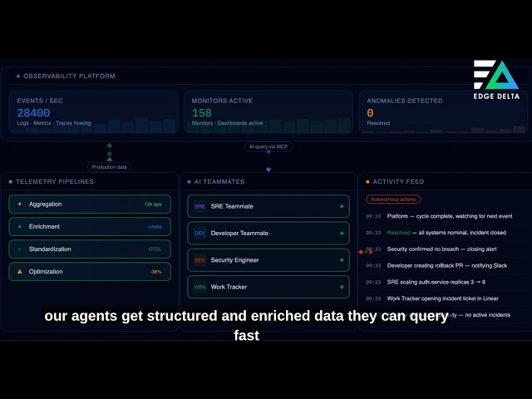Click the 12k eps value
This screenshot has height=399, width=532.
coord(153,204)
